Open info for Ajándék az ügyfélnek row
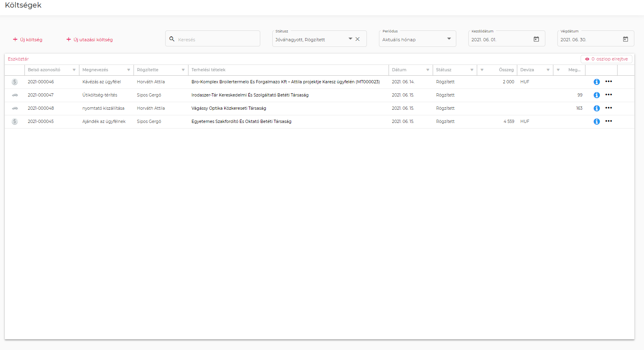The image size is (644, 350). click(x=597, y=121)
